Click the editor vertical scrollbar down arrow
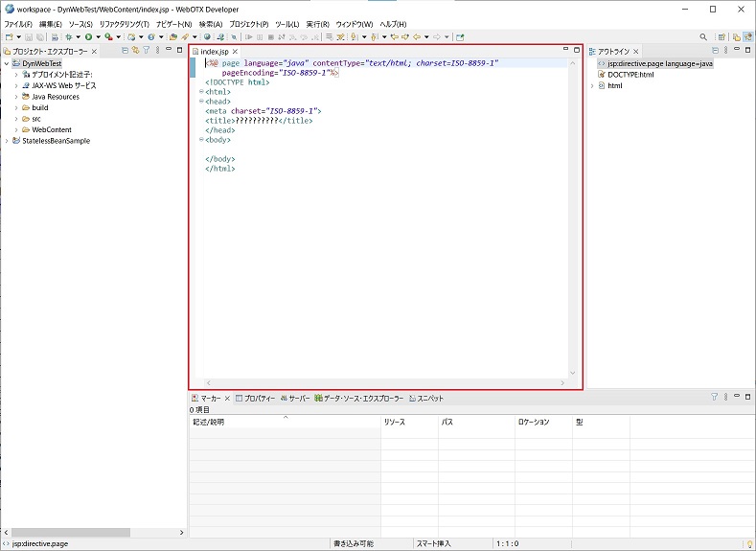This screenshot has width=756, height=551. [x=573, y=373]
